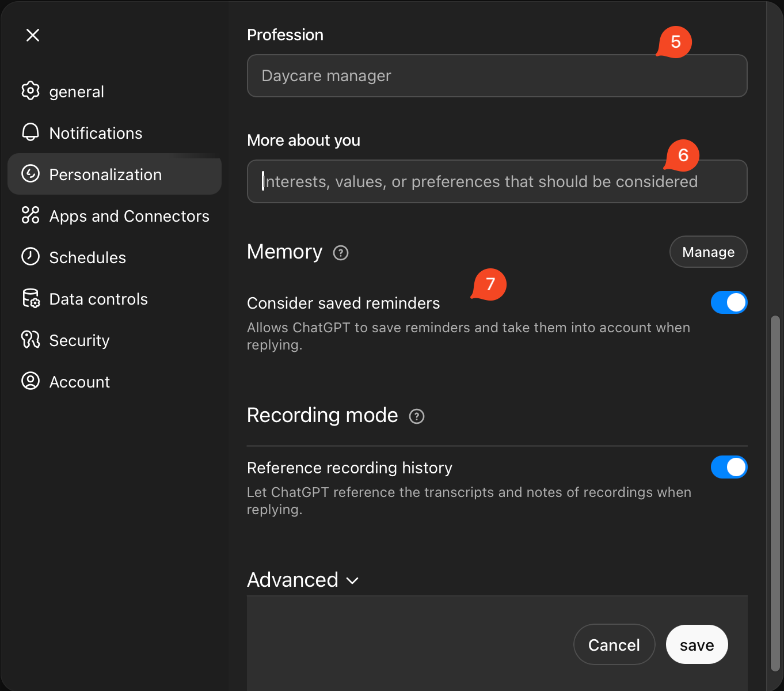Screen dimensions: 784x691
Task: Open the Security settings section
Action: (x=79, y=340)
